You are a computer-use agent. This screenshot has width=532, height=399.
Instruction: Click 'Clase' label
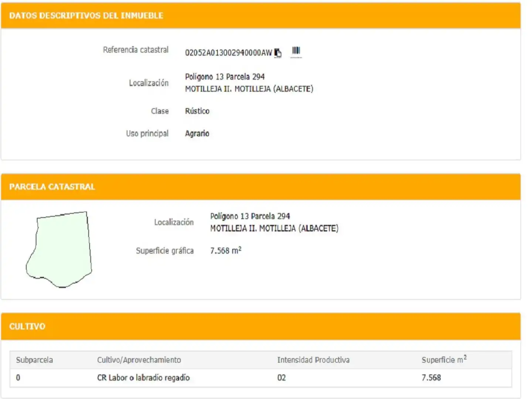(160, 111)
